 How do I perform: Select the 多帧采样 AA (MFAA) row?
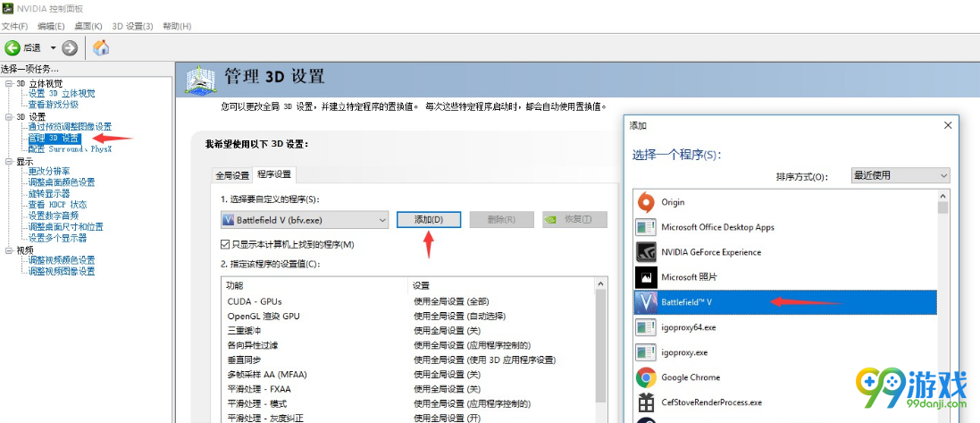408,374
